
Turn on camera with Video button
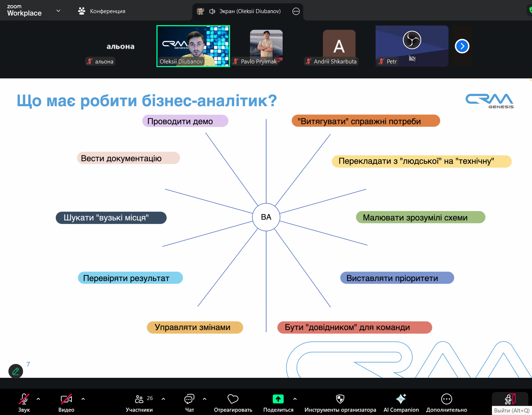66,399
